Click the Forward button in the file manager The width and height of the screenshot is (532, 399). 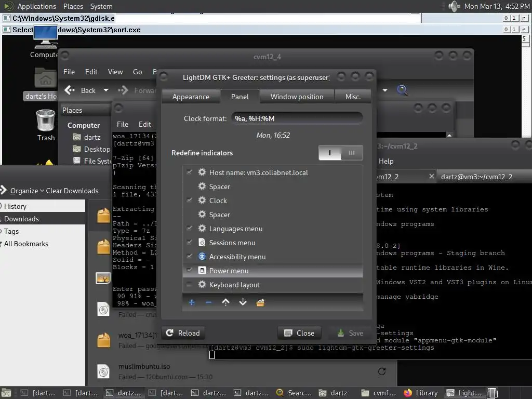(137, 90)
